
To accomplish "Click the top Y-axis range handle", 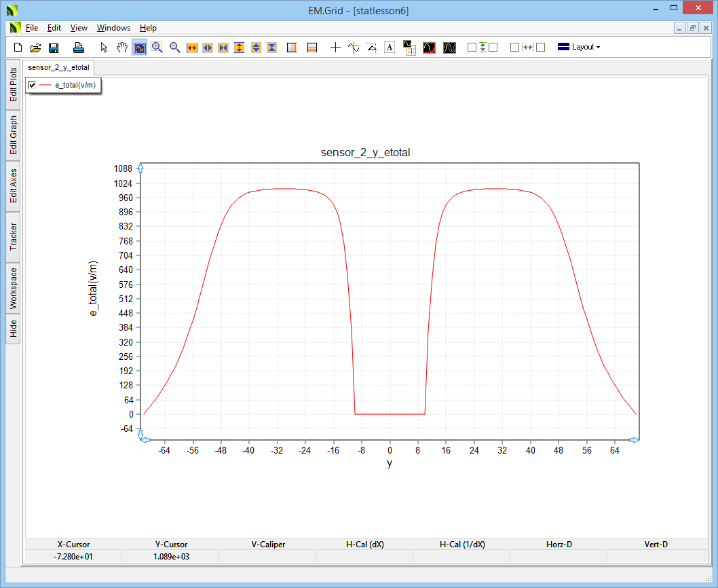I will click(140, 168).
